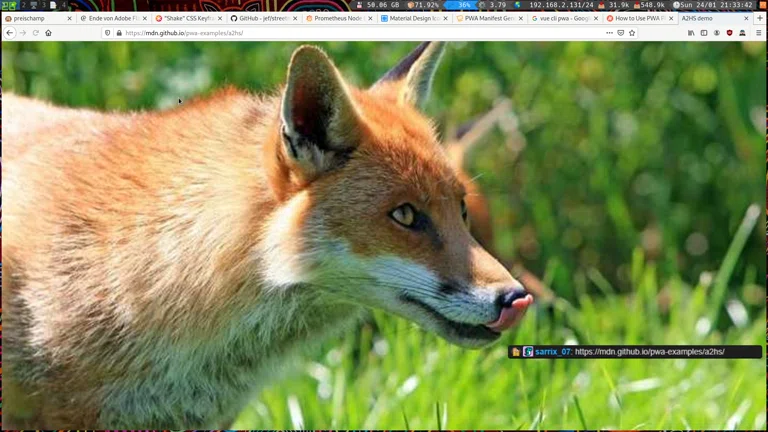The height and width of the screenshot is (432, 768).
Task: Go to the Home page icon
Action: click(48, 33)
